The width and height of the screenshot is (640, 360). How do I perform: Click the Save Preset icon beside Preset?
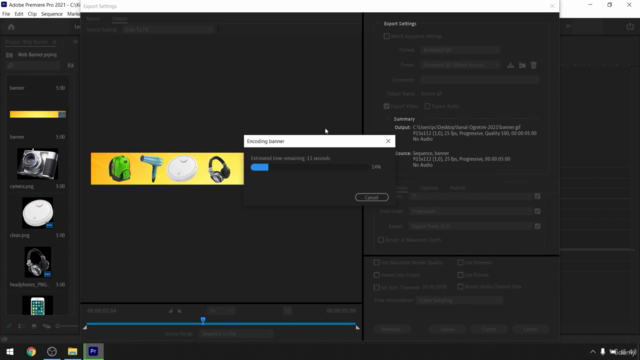[510, 65]
